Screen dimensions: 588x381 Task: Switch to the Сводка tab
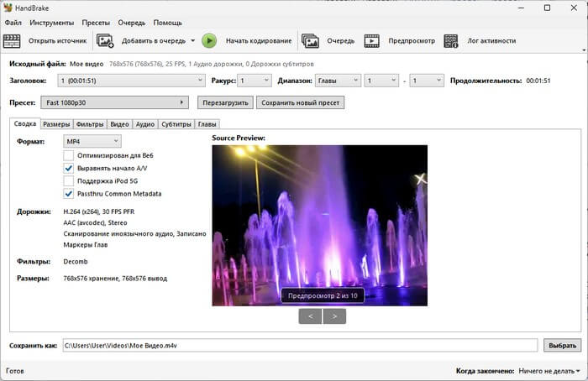pyautogui.click(x=25, y=123)
